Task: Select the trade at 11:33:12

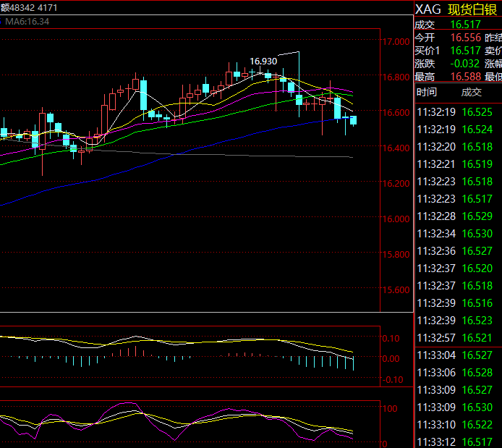Action: [459, 442]
